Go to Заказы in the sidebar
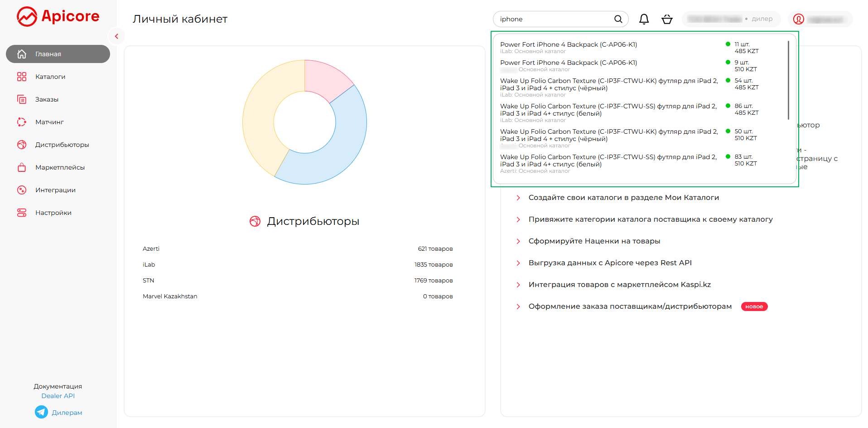The height and width of the screenshot is (428, 868). 47,99
